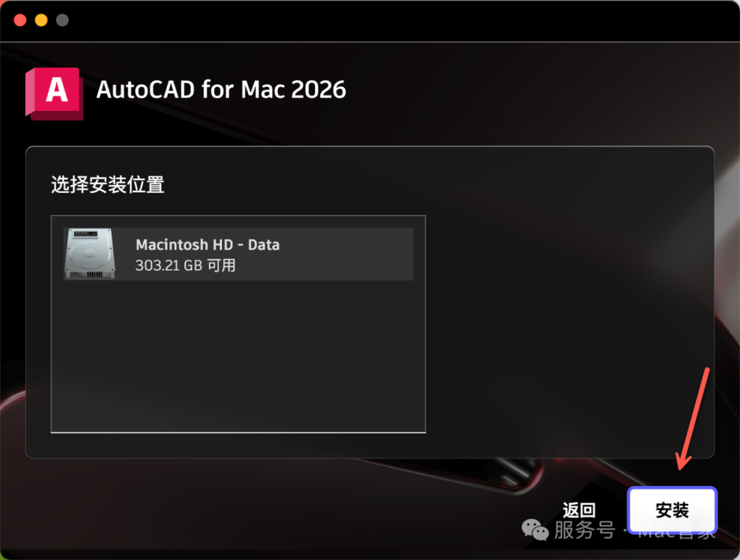Click the Macintosh HD - Data label

coord(208,244)
